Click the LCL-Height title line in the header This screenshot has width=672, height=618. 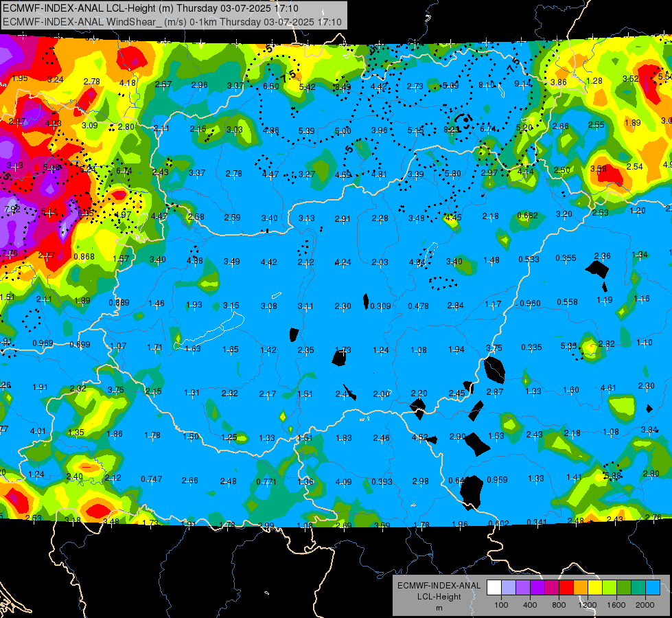[x=150, y=8]
